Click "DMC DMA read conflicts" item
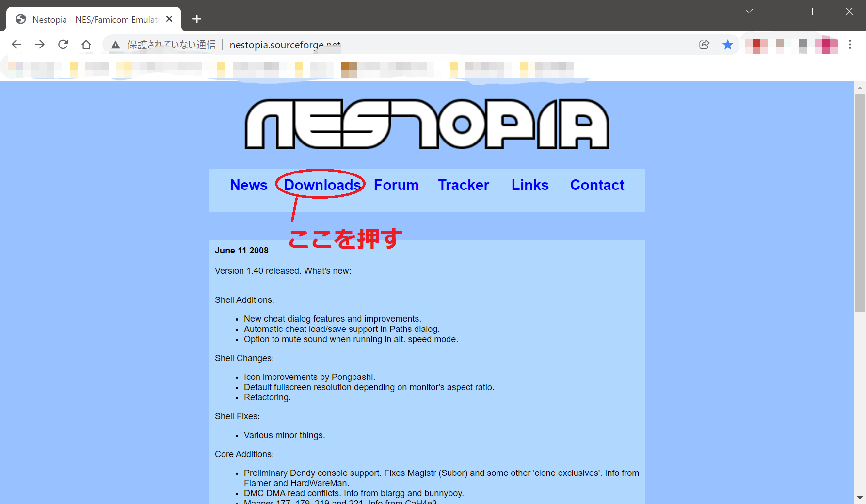The height and width of the screenshot is (504, 866). tap(354, 493)
